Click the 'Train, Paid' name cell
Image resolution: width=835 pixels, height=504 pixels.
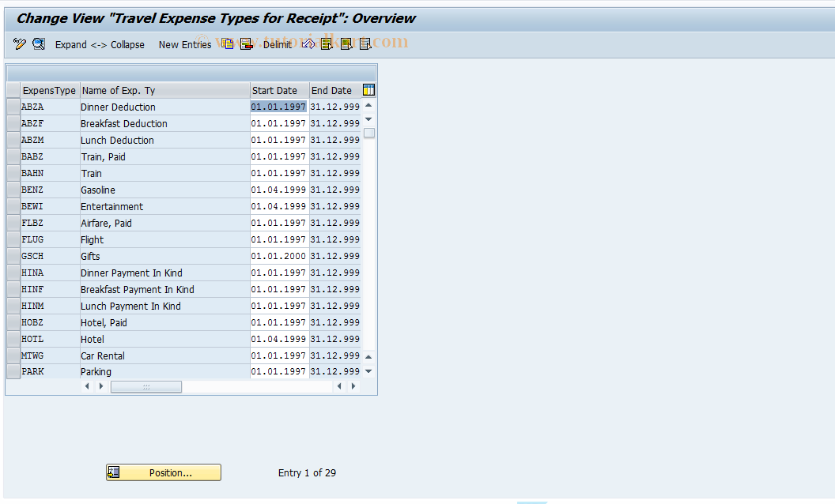[164, 156]
